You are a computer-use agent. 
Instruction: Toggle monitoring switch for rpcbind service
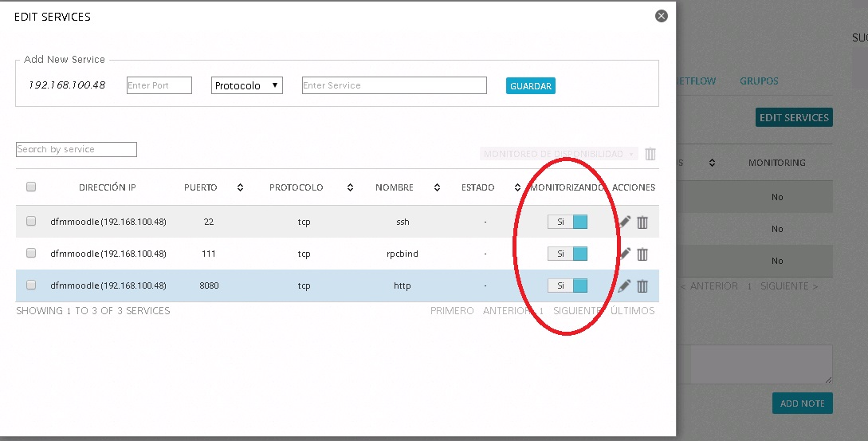pyautogui.click(x=567, y=254)
